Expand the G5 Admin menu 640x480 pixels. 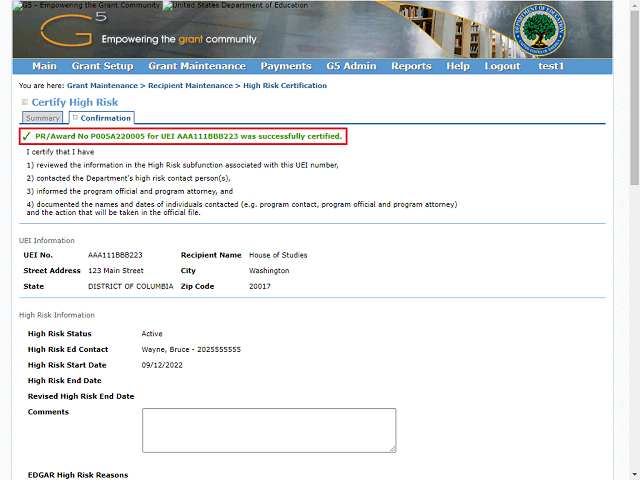click(x=350, y=66)
